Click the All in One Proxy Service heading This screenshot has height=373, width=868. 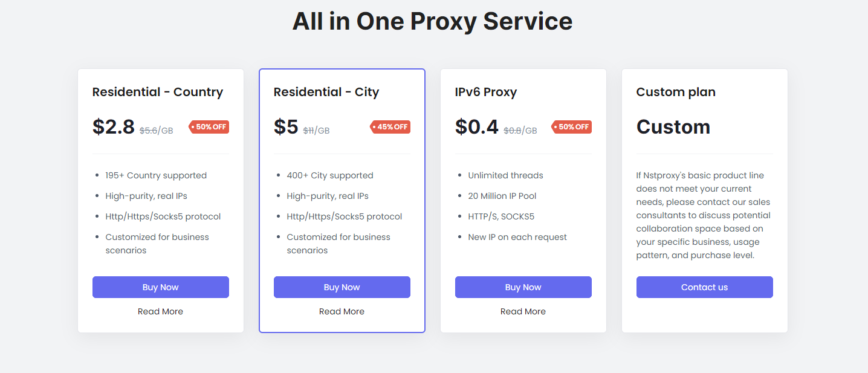pyautogui.click(x=432, y=21)
